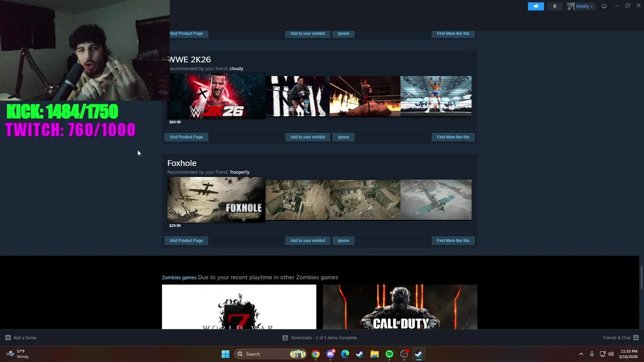Open OBS Studio from the taskbar
This screenshot has width=644, height=362.
(404, 354)
